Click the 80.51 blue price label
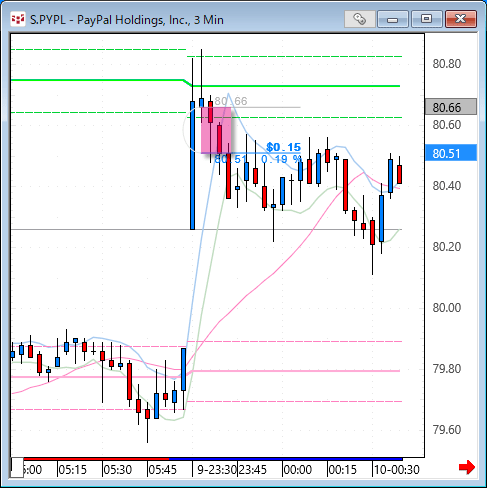 (x=451, y=153)
